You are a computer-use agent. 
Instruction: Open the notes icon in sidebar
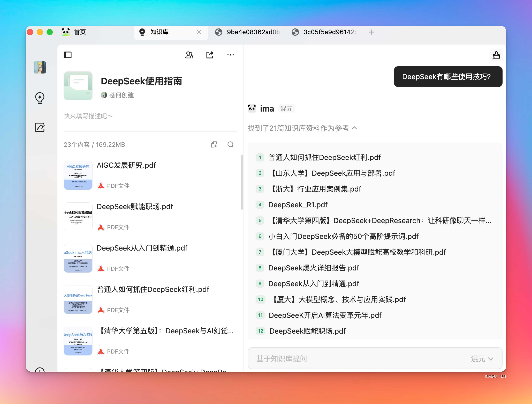(x=40, y=127)
